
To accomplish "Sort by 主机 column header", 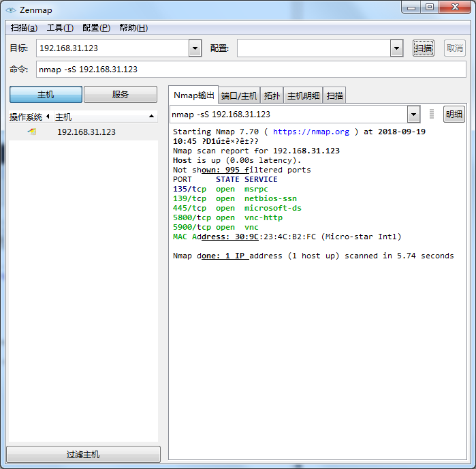I will [x=106, y=117].
